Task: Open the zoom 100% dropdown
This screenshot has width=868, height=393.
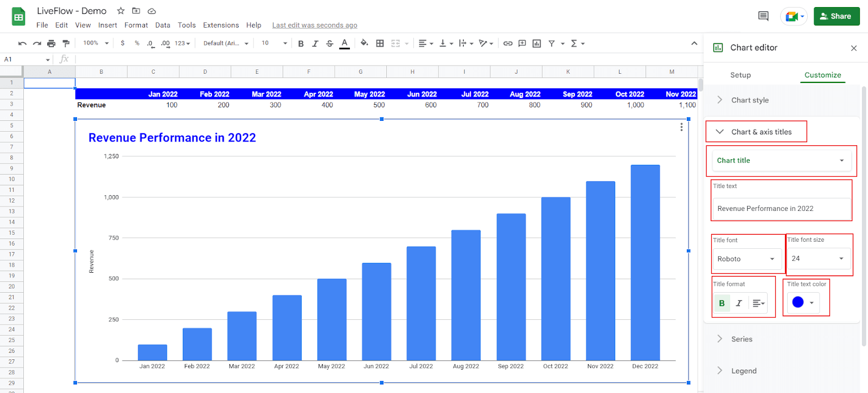Action: tap(95, 43)
